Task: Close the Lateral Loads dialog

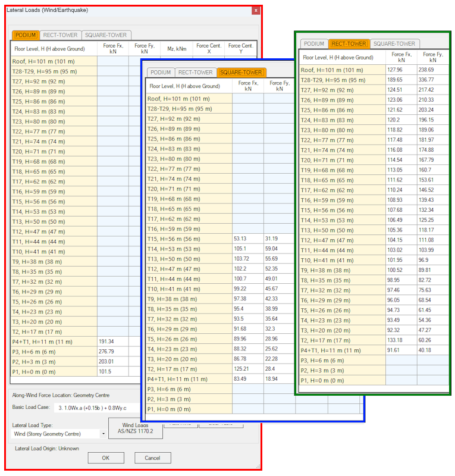Action: [256, 10]
